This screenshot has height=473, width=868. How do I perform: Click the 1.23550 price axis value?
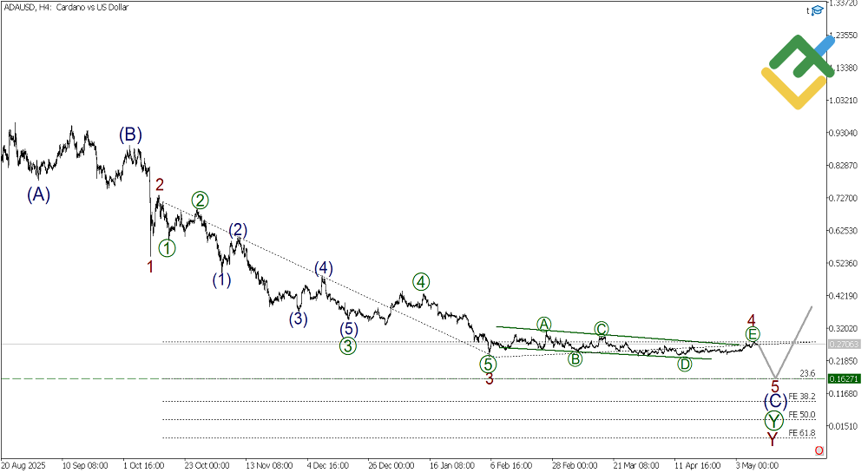pyautogui.click(x=843, y=35)
